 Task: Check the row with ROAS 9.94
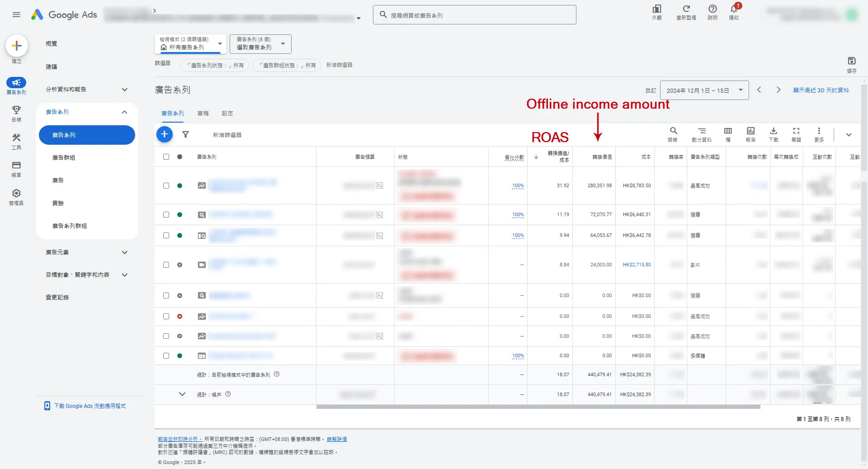pos(166,235)
